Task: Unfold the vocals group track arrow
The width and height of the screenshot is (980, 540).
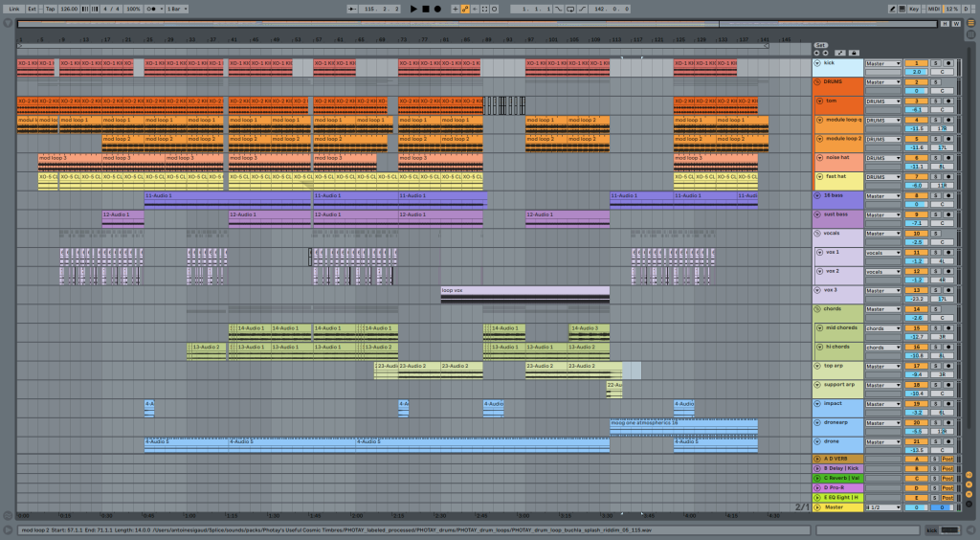Action: pyautogui.click(x=818, y=234)
